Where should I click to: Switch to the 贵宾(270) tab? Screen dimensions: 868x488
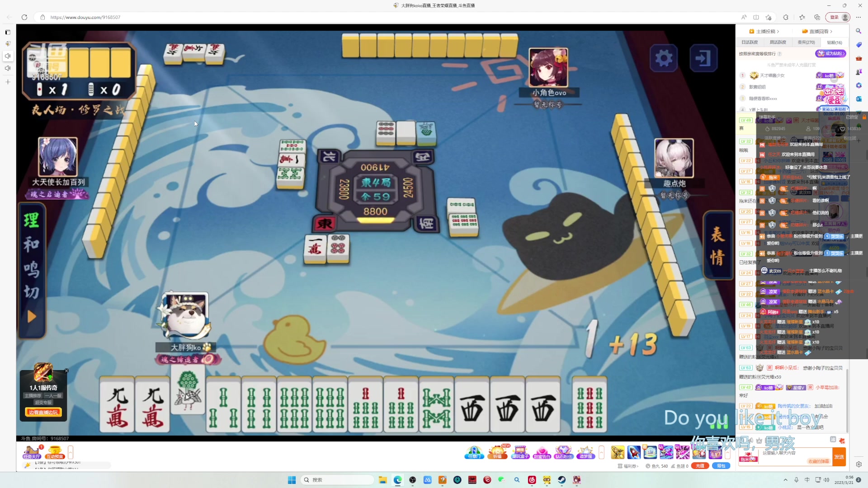(x=806, y=42)
